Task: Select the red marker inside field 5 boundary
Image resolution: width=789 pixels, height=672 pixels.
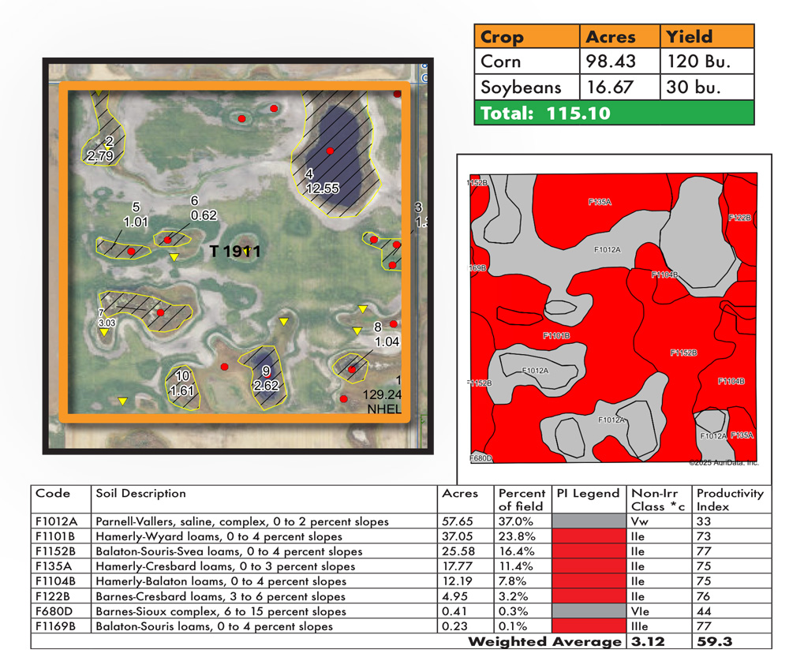Action: pos(132,251)
